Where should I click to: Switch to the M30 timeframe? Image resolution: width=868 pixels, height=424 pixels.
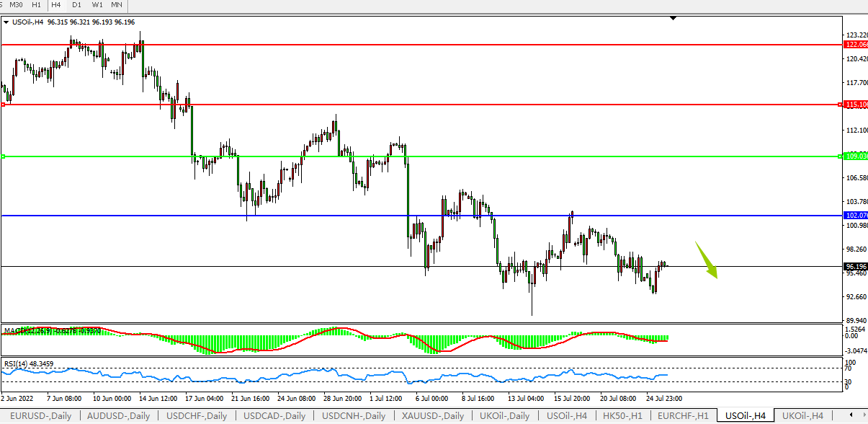click(x=16, y=5)
